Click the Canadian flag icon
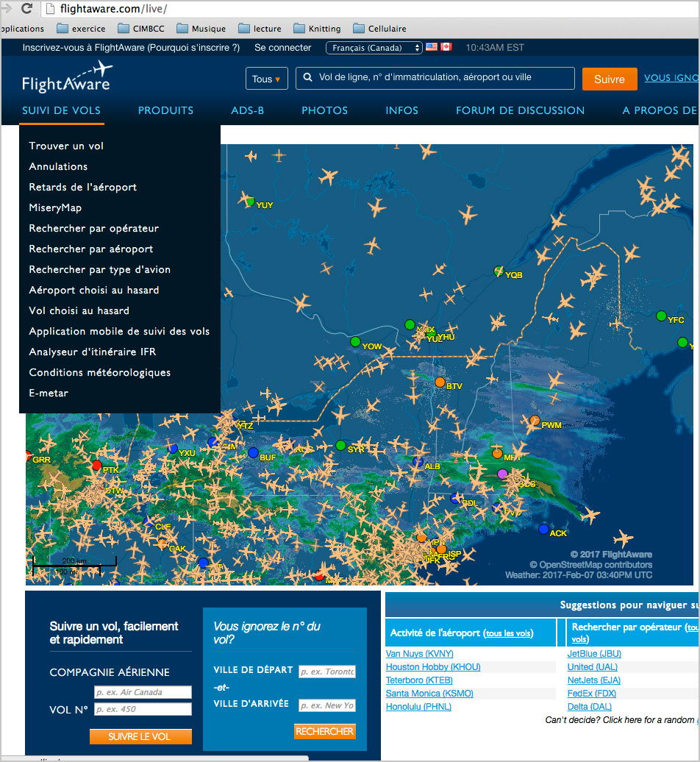 coord(446,47)
